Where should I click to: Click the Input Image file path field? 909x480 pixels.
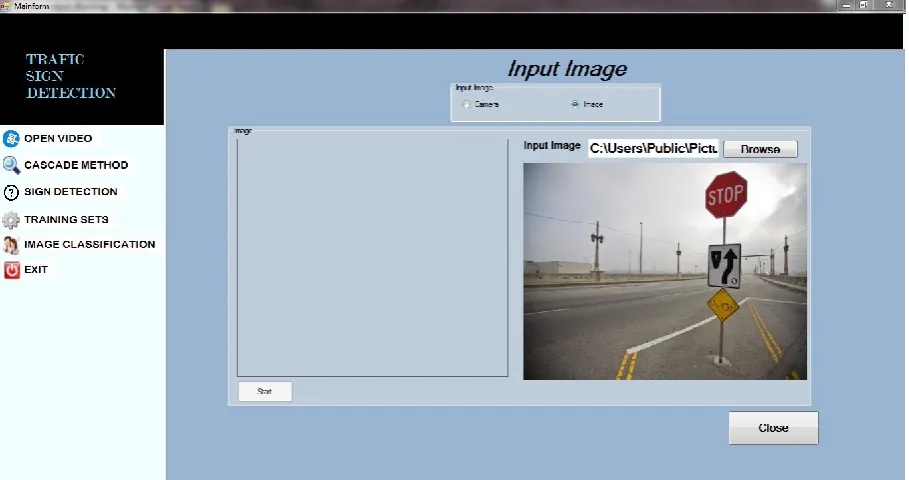(653, 148)
